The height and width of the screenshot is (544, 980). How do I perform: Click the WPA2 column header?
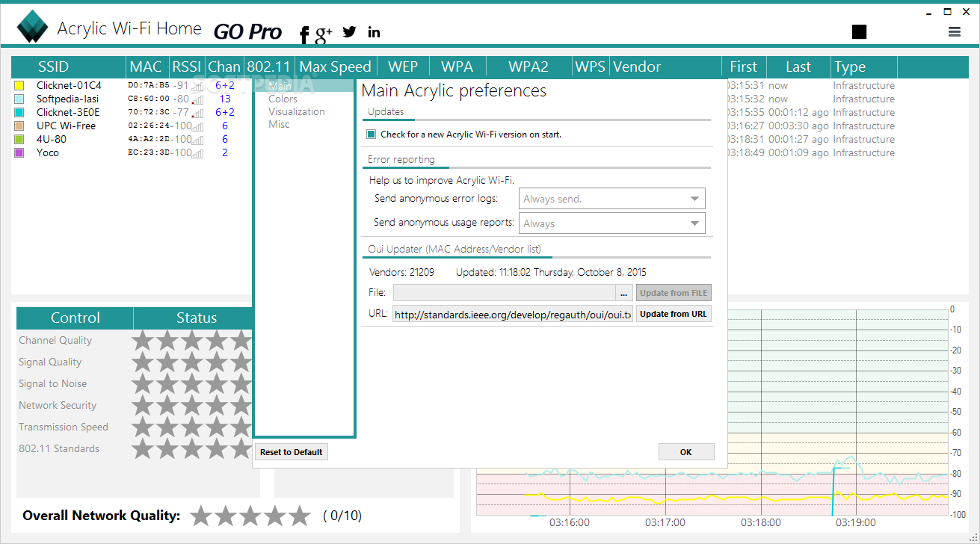528,67
